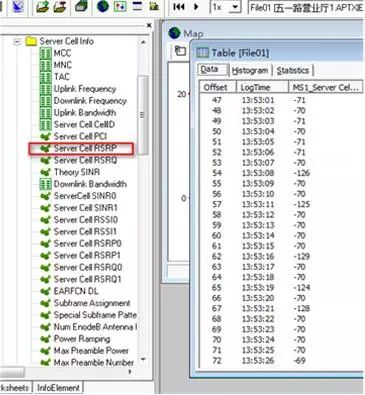Select Server Cell RSSI0 item
Screen dimensions: 365x395
click(86, 220)
